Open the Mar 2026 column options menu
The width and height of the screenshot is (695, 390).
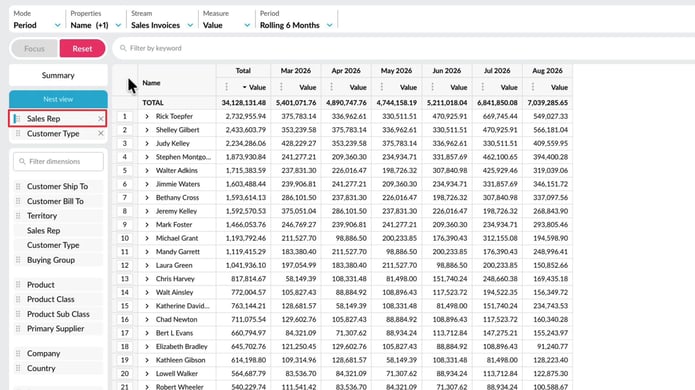281,87
